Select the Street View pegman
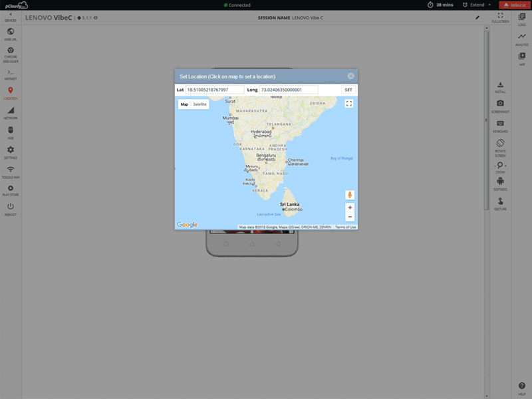 [350, 195]
